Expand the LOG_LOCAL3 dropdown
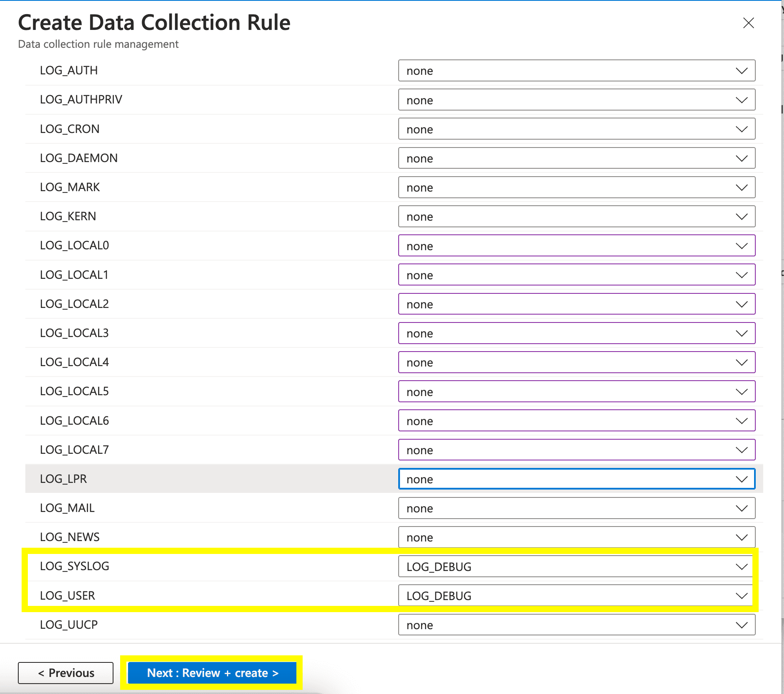This screenshot has height=694, width=784. (576, 333)
